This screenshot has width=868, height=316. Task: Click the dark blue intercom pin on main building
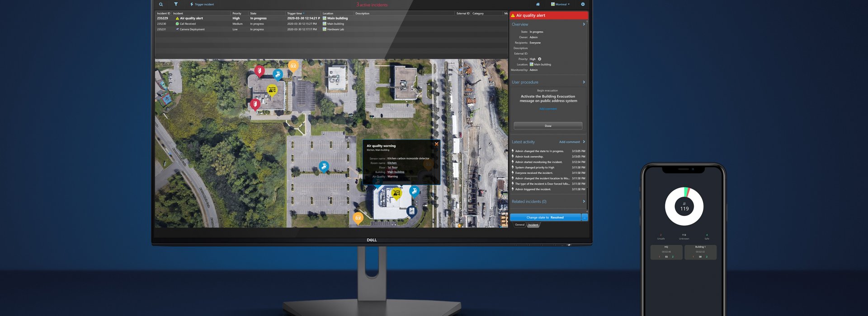pyautogui.click(x=412, y=211)
